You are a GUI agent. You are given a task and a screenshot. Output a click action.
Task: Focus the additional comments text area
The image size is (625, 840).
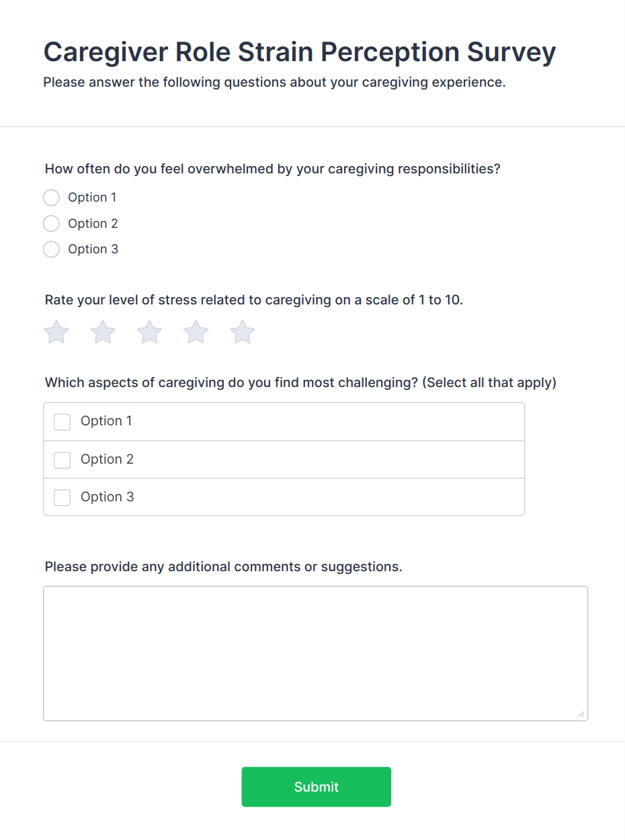(316, 654)
